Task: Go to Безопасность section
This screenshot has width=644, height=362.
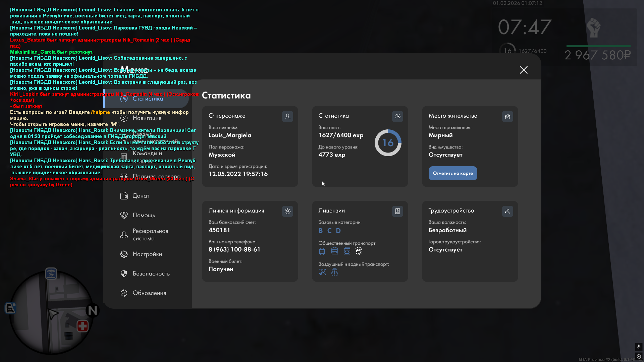Action: (x=151, y=274)
